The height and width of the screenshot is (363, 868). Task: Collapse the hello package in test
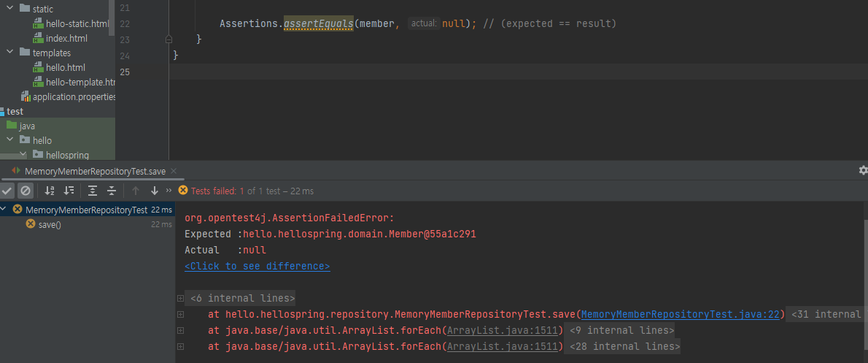point(9,140)
